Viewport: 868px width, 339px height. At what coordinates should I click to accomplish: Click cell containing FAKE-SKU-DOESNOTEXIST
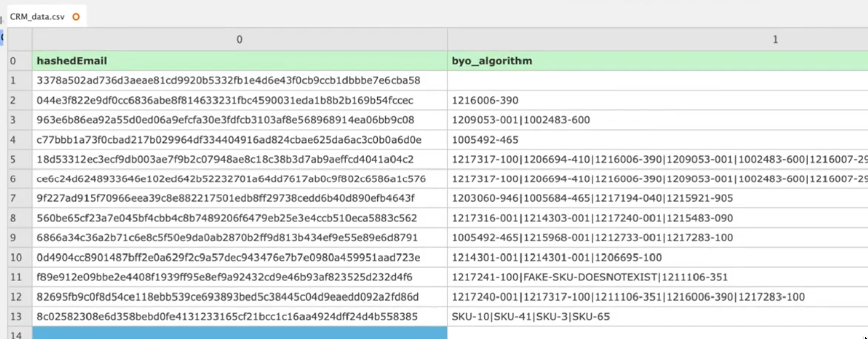(658, 277)
